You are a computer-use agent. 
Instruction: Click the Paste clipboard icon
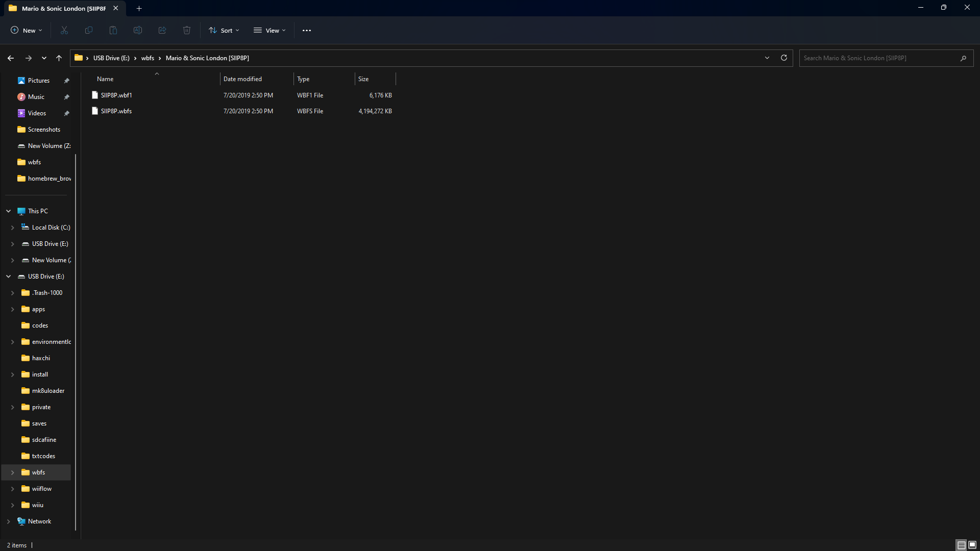click(113, 30)
